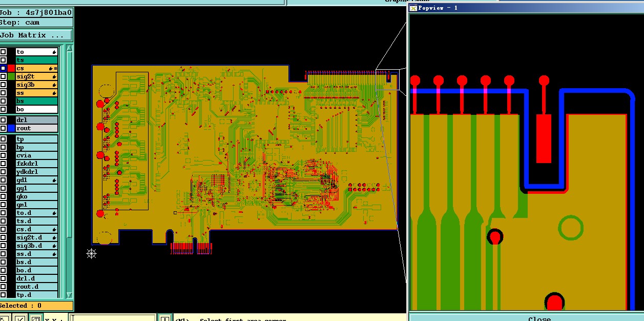Select layer row bo.d
Viewport: 644px width, 321px height.
point(36,270)
